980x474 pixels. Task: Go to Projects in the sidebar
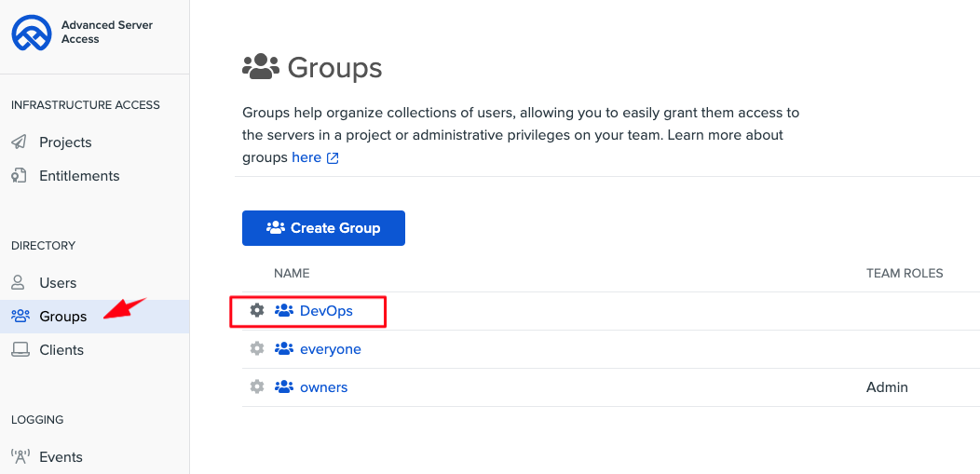tap(65, 142)
